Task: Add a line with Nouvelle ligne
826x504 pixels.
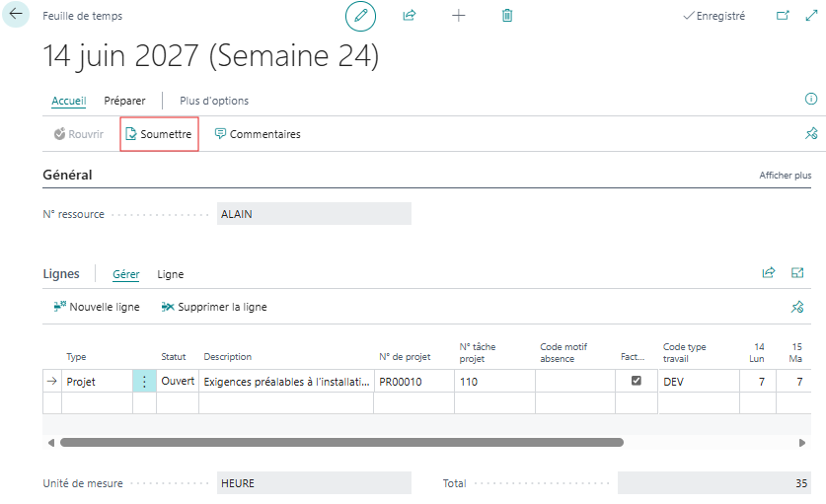Action: [x=97, y=307]
